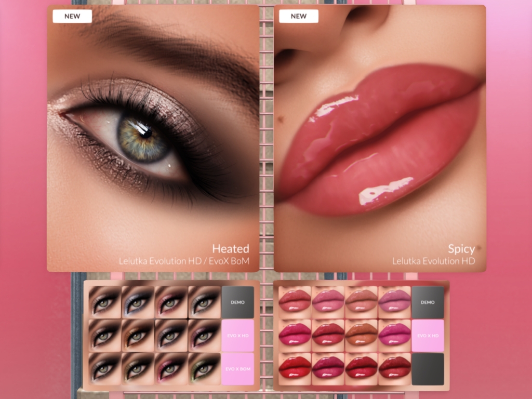The image size is (532, 399).
Task: Pick the blue-silver eyeshadow swatch in top row
Action: click(x=138, y=302)
